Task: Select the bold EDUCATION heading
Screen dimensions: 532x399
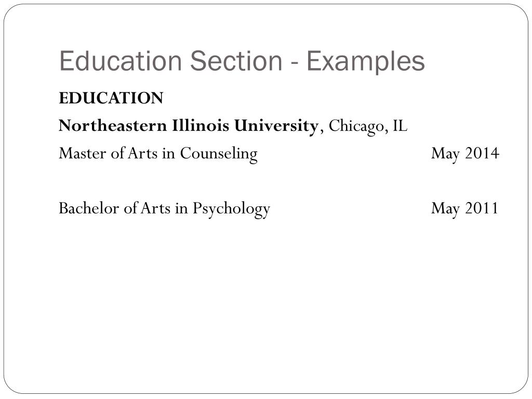Action: tap(111, 98)
